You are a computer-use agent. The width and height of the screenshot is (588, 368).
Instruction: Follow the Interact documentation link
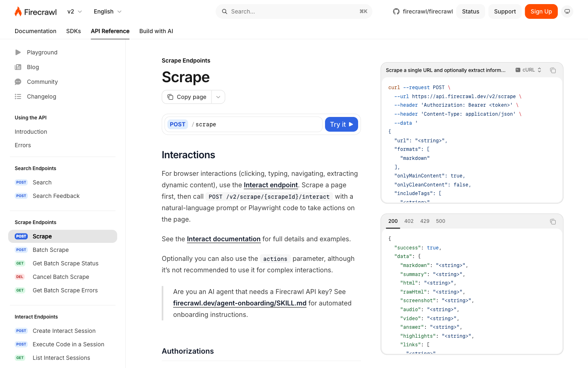(224, 239)
